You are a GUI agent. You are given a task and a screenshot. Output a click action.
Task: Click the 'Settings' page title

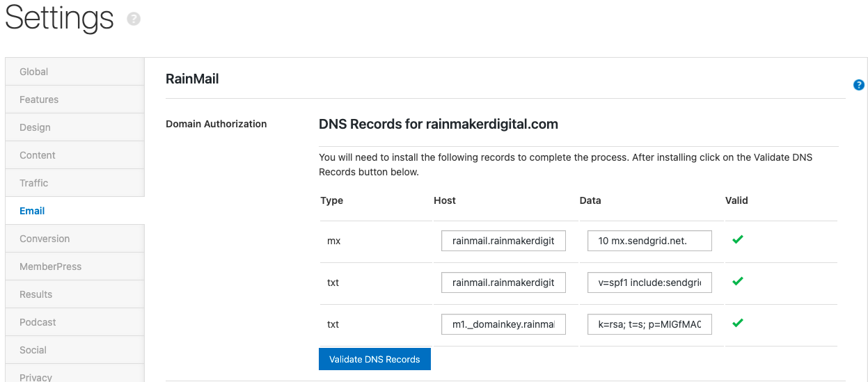click(59, 17)
